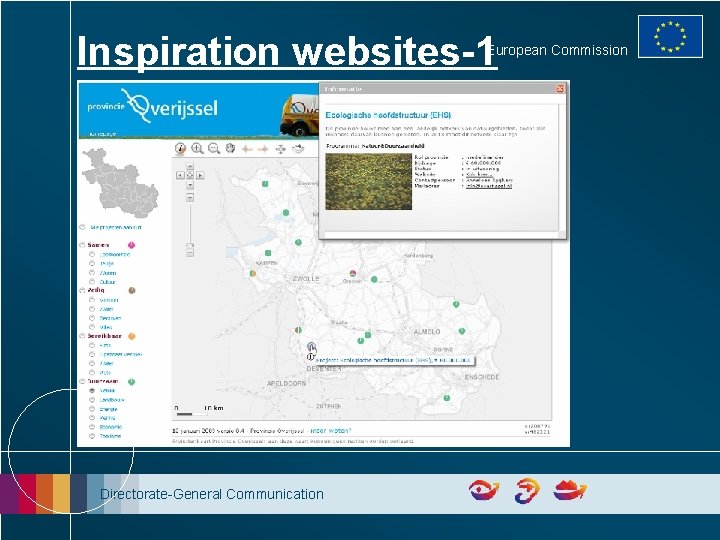This screenshot has width=720, height=540.
Task: Click the filled Natuur radio under Duurzaam
Action: click(92, 390)
